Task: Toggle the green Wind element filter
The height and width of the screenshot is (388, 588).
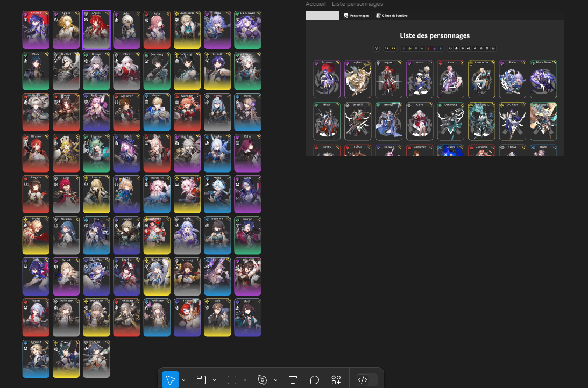Action: point(422,48)
